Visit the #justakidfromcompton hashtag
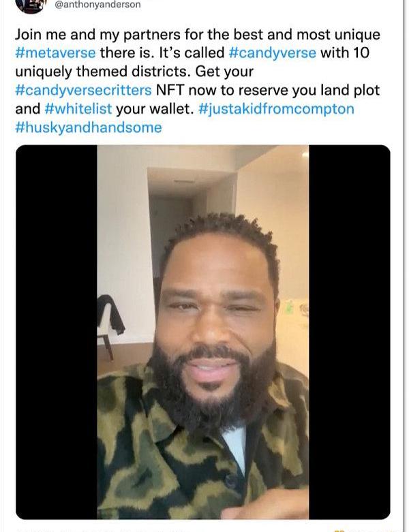The image size is (409, 532). pos(276,109)
